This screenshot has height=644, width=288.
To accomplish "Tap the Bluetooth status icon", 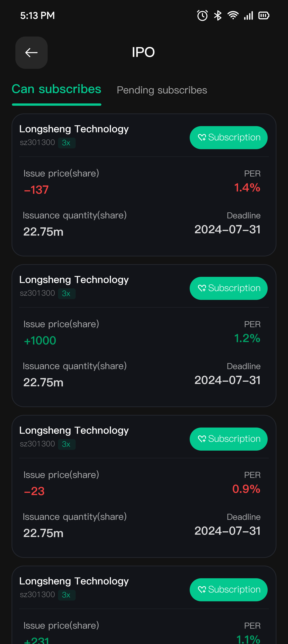I will (x=218, y=16).
